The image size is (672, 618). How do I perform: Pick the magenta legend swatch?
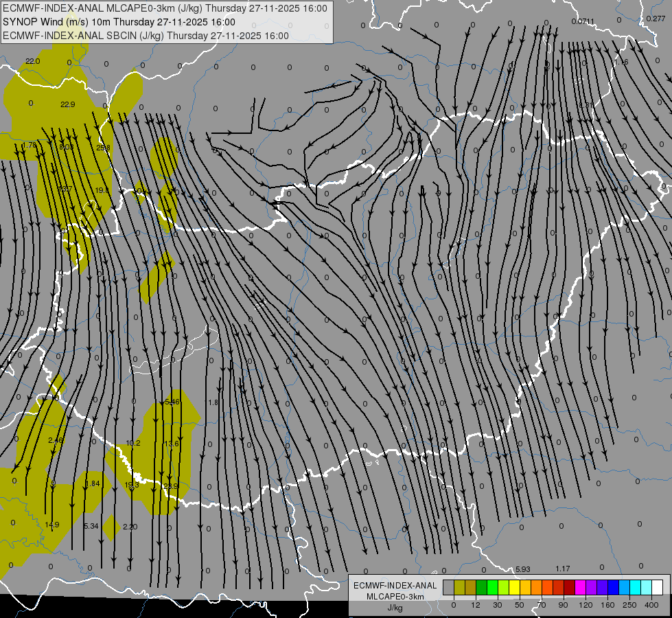[580, 587]
